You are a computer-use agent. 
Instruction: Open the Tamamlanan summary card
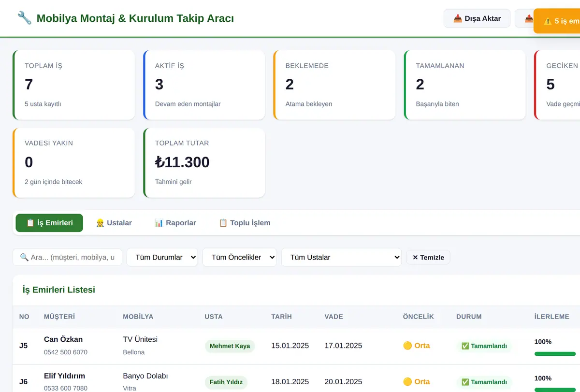(464, 85)
